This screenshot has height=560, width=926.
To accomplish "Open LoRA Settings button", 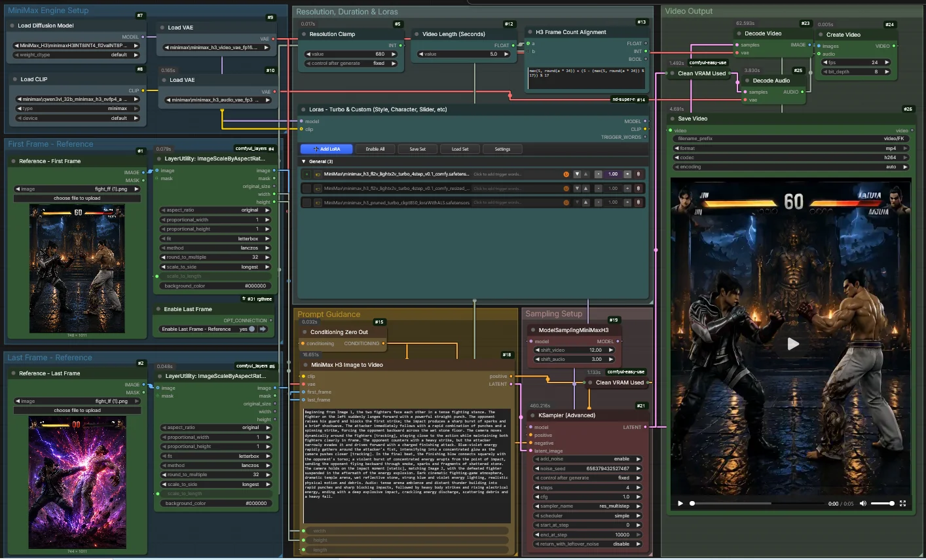I will tap(502, 149).
